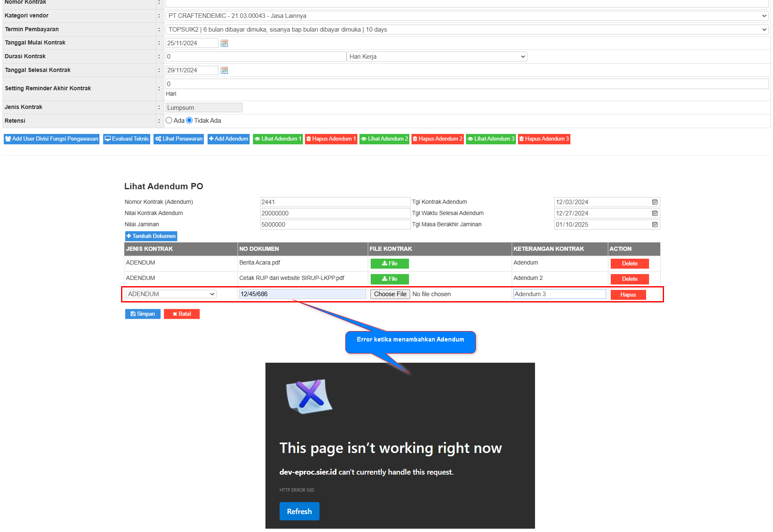Screen dimensions: 773x532
Task: Open the Termin Pembayaran dropdown
Action: coord(467,30)
